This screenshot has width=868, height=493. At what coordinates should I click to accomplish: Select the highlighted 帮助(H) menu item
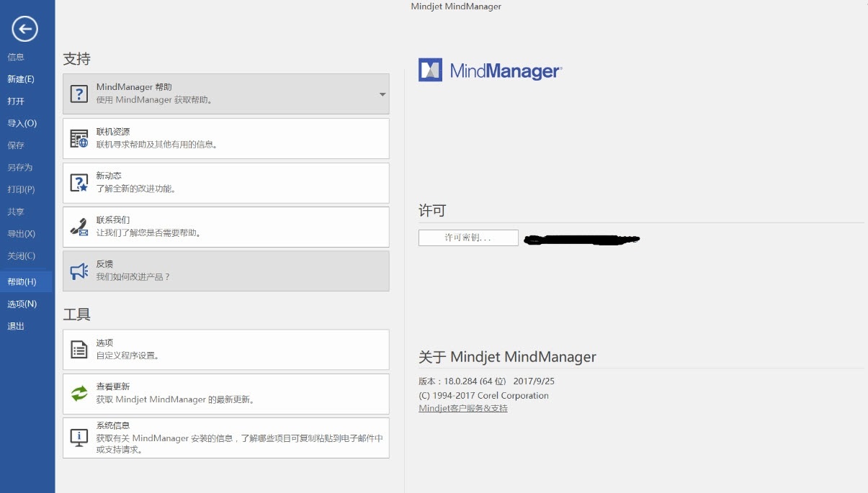tap(27, 281)
